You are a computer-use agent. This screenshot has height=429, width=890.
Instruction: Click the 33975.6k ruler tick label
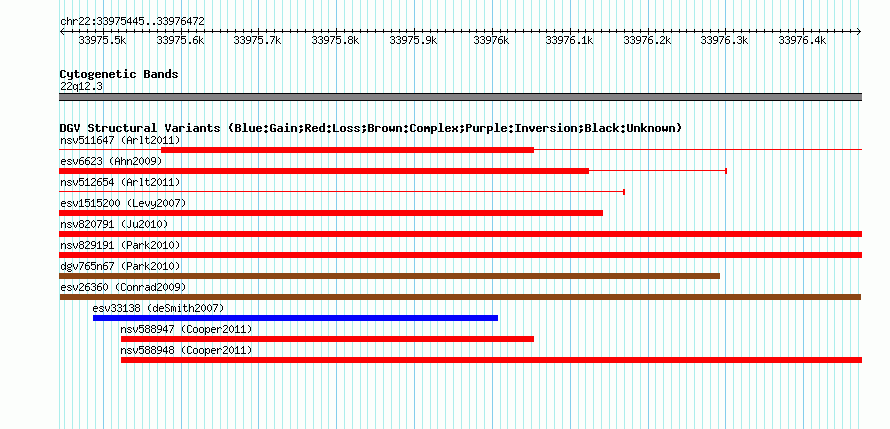click(x=180, y=41)
